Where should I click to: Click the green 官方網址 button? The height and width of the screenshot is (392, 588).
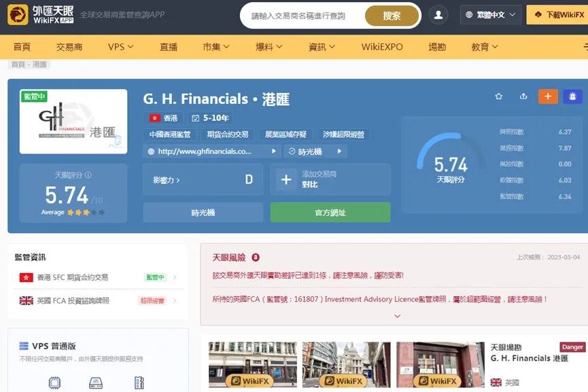[330, 213]
